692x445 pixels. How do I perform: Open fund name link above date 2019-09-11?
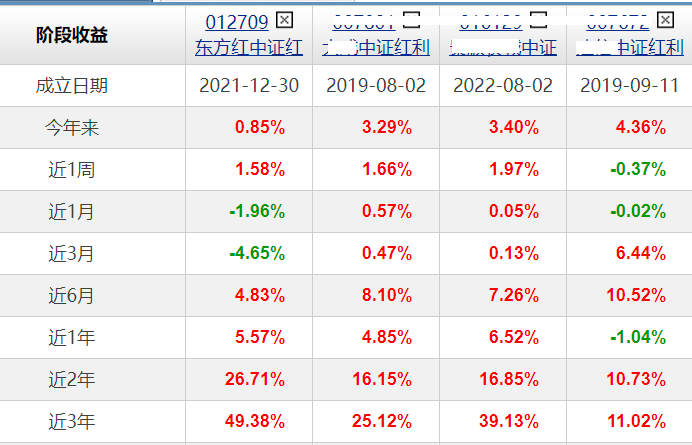tap(628, 45)
